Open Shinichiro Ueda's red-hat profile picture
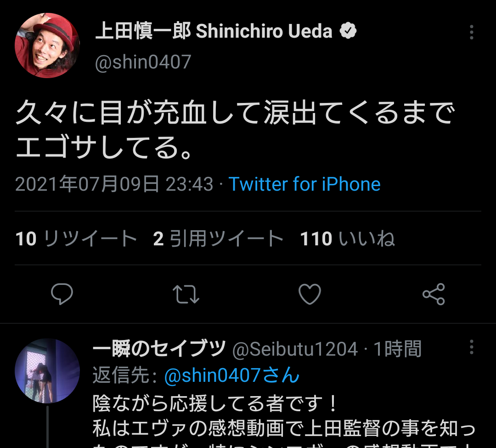This screenshot has height=448, width=496. [x=47, y=45]
